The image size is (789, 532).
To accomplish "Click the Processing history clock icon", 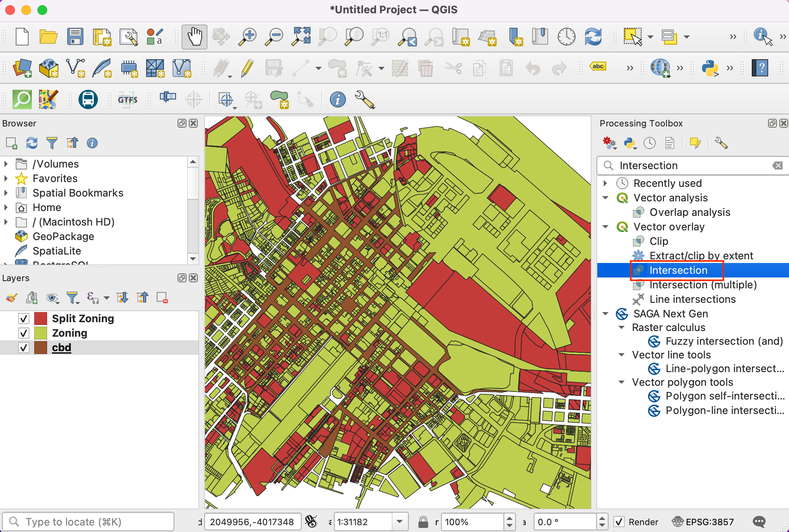I will point(649,143).
